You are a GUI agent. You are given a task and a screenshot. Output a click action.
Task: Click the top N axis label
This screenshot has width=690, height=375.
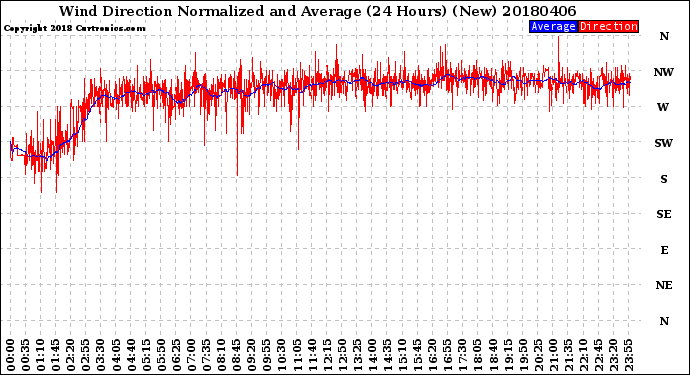click(664, 36)
